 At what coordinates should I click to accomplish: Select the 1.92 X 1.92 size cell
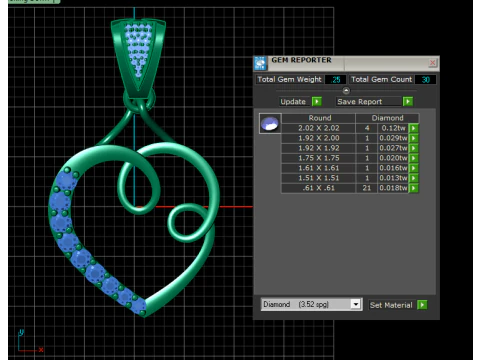(319, 148)
